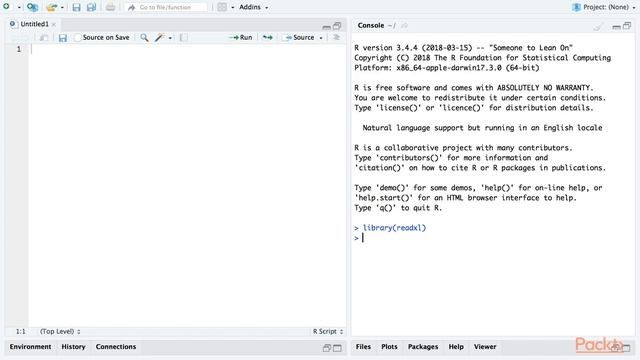
Task: Maximize the Environment pane
Action: pyautogui.click(x=337, y=348)
